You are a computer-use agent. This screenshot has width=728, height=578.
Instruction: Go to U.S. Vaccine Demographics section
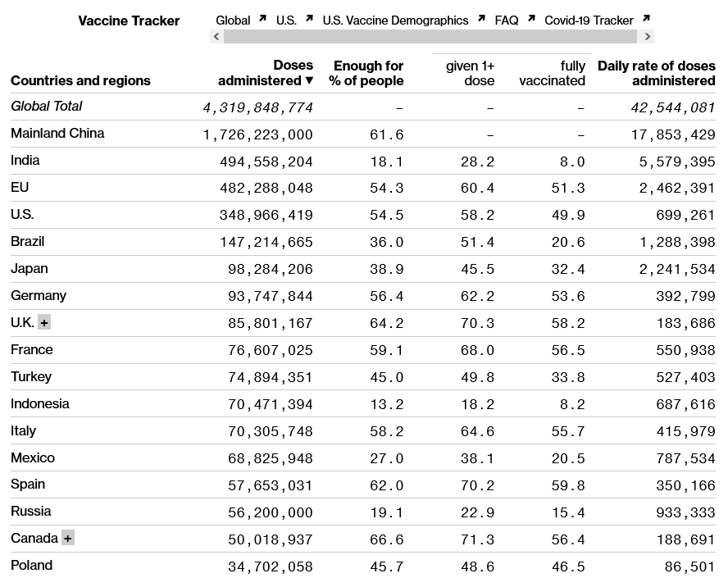(x=395, y=20)
